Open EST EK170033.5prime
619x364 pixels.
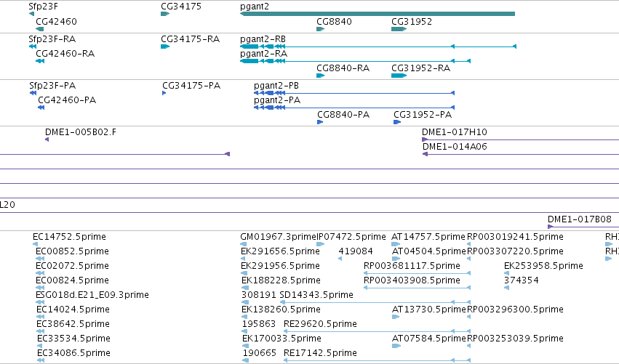[x=244, y=347]
